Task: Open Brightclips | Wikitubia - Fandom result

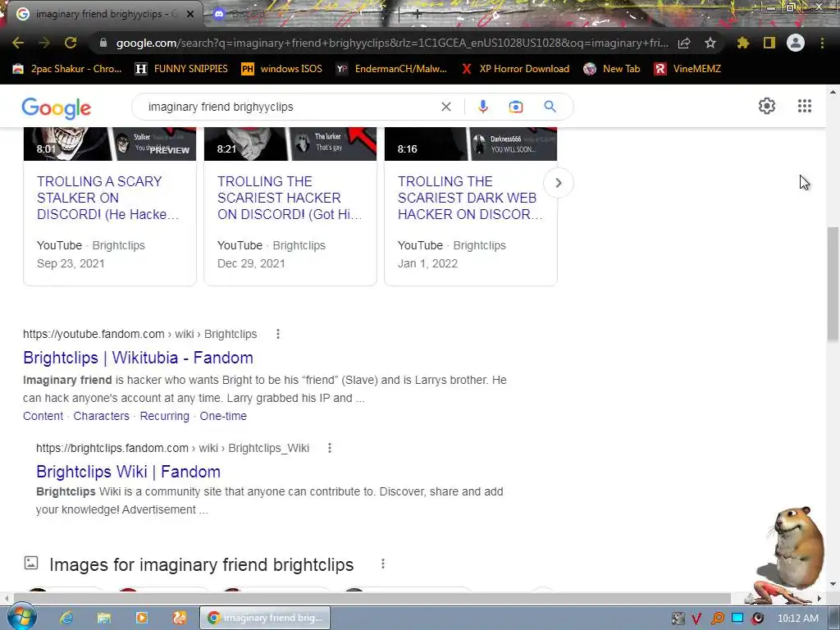Action: 138,358
